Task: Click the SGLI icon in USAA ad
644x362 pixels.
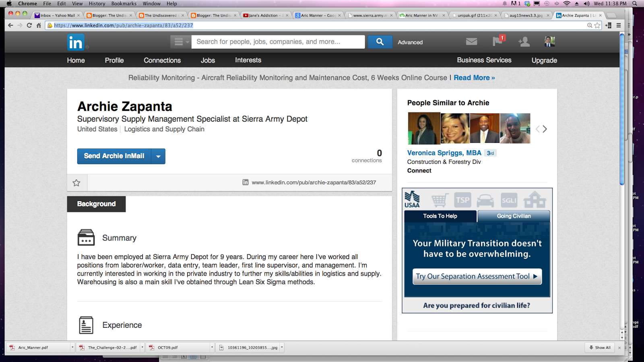Action: pos(509,200)
